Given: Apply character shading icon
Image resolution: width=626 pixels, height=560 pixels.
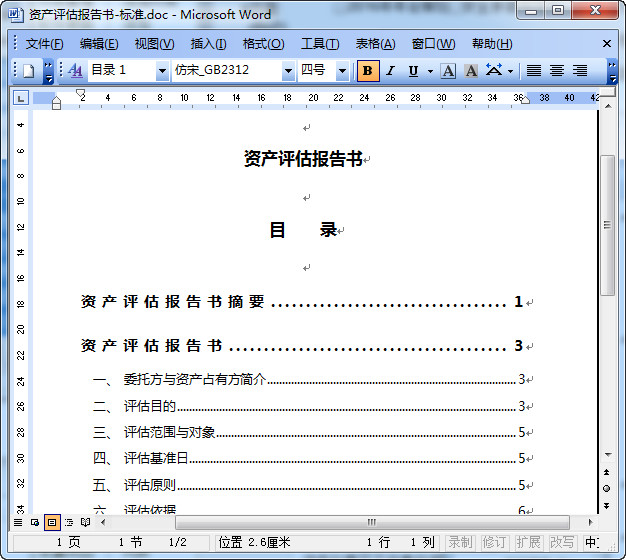Looking at the screenshot, I should (471, 71).
